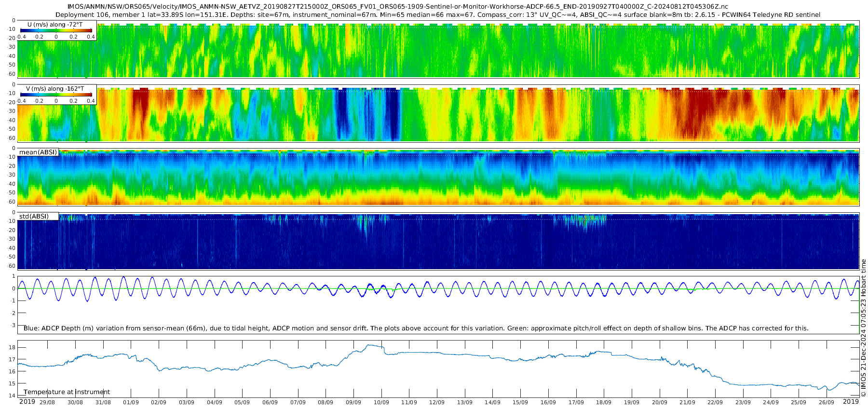
Task: Select the std(ABSI) panel label
Action: click(34, 217)
